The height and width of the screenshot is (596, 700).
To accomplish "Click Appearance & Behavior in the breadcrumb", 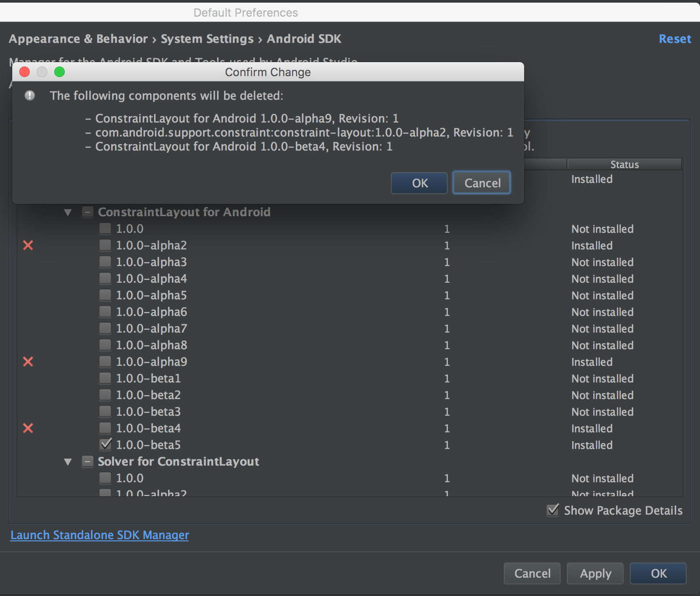I will click(78, 39).
